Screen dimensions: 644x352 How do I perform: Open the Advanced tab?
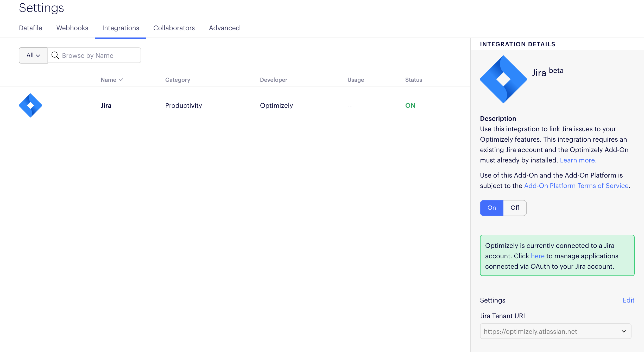[x=224, y=28]
